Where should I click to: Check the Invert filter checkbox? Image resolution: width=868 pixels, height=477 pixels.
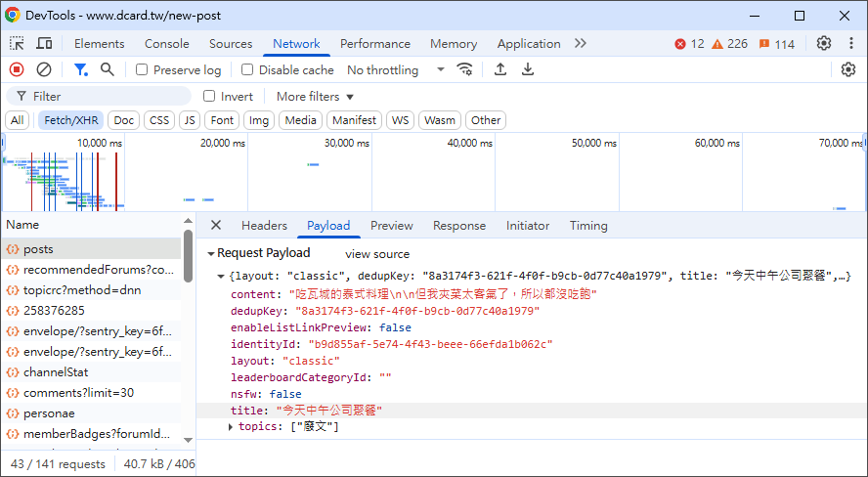click(x=209, y=97)
